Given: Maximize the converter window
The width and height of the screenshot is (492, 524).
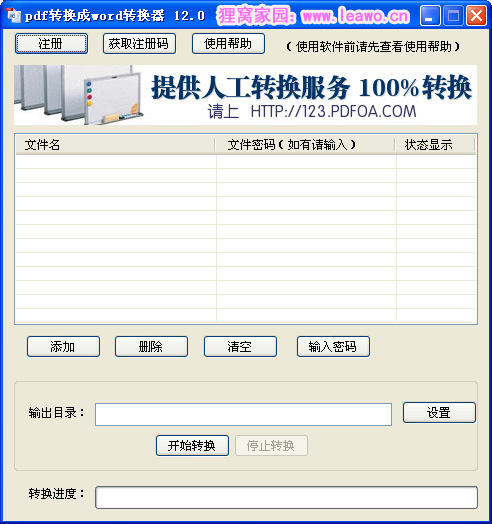Looking at the screenshot, I should (x=453, y=16).
